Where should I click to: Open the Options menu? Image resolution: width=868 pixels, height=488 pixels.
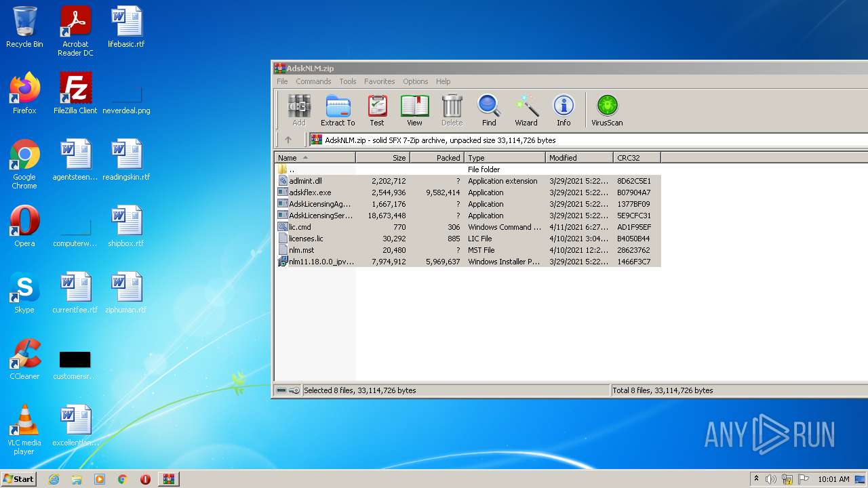(416, 81)
